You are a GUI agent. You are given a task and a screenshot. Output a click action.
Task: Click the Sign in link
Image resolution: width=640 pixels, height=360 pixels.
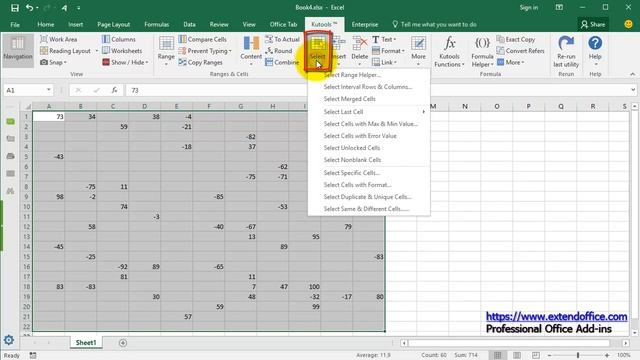tap(529, 8)
